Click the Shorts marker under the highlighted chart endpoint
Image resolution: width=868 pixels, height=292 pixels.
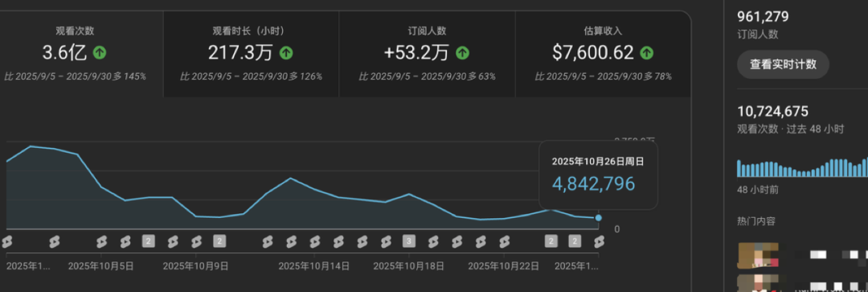pos(599,241)
